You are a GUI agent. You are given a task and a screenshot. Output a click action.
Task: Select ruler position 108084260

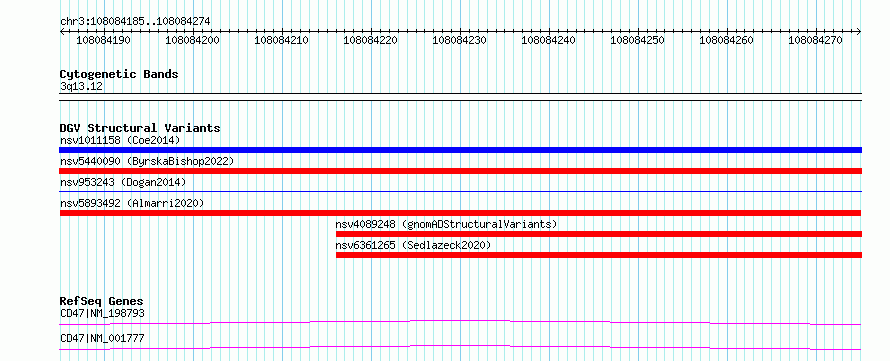pyautogui.click(x=727, y=40)
